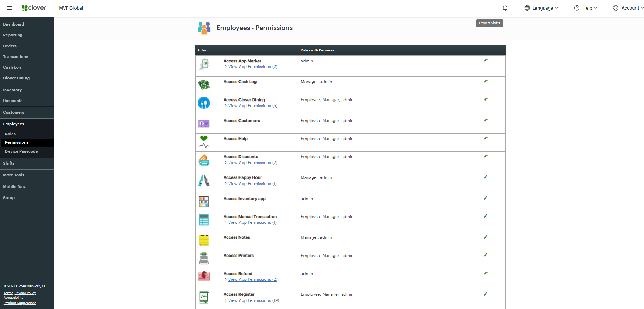This screenshot has width=644, height=309.
Task: Select Roles in the Employees sidebar
Action: click(x=10, y=134)
